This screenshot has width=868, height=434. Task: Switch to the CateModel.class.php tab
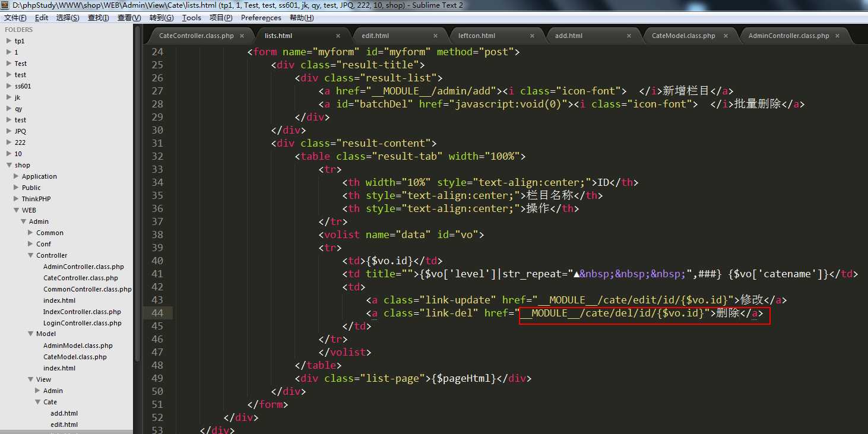coord(683,36)
